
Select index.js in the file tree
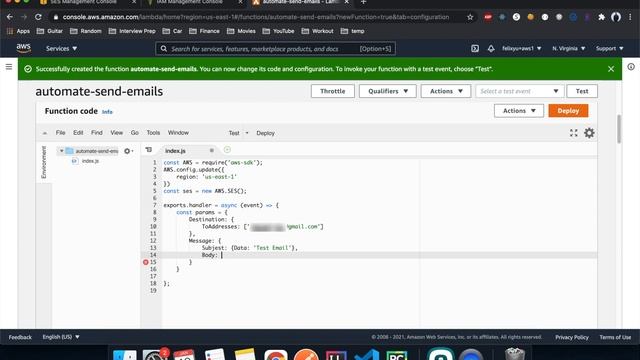[x=90, y=161]
